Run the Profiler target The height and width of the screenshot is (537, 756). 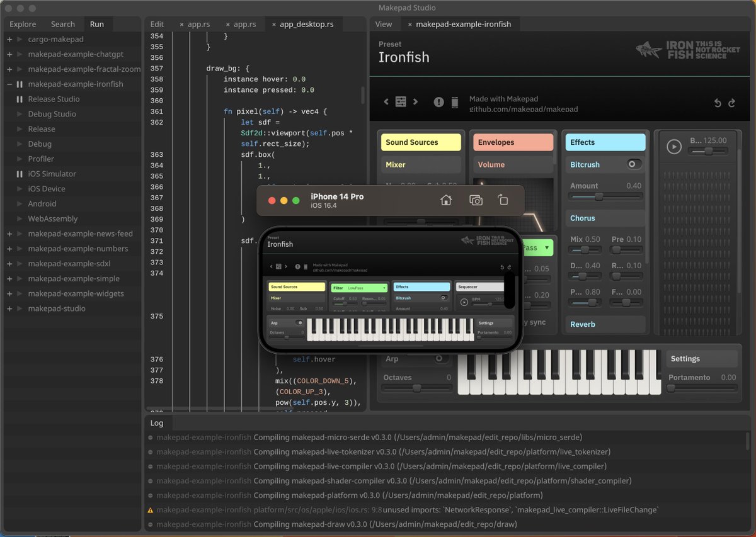click(20, 159)
